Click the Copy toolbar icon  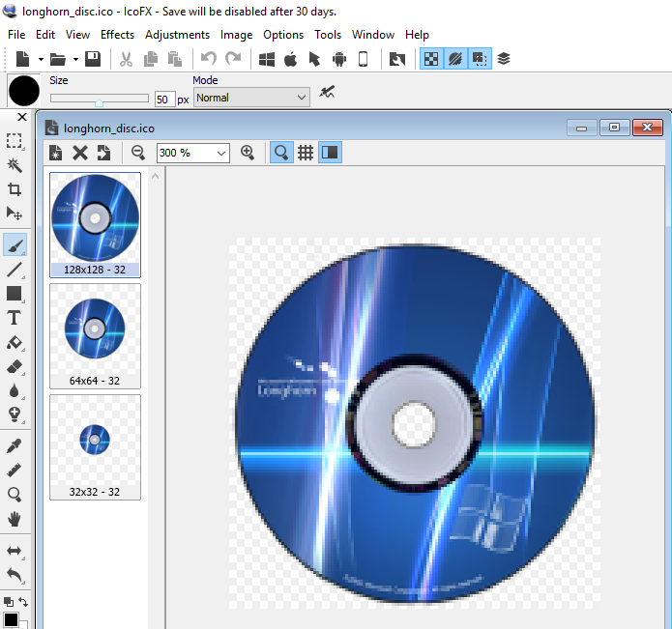tap(151, 59)
